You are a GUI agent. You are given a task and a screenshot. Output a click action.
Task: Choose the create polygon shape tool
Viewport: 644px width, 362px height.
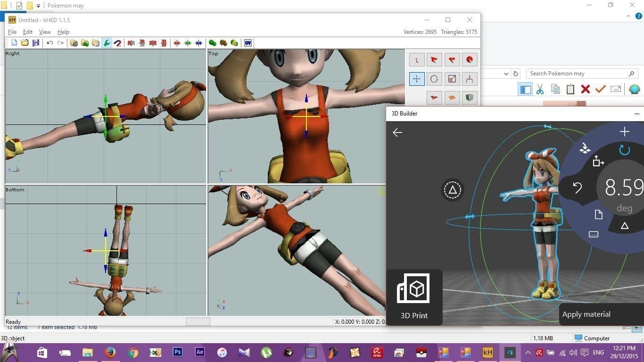(x=434, y=98)
